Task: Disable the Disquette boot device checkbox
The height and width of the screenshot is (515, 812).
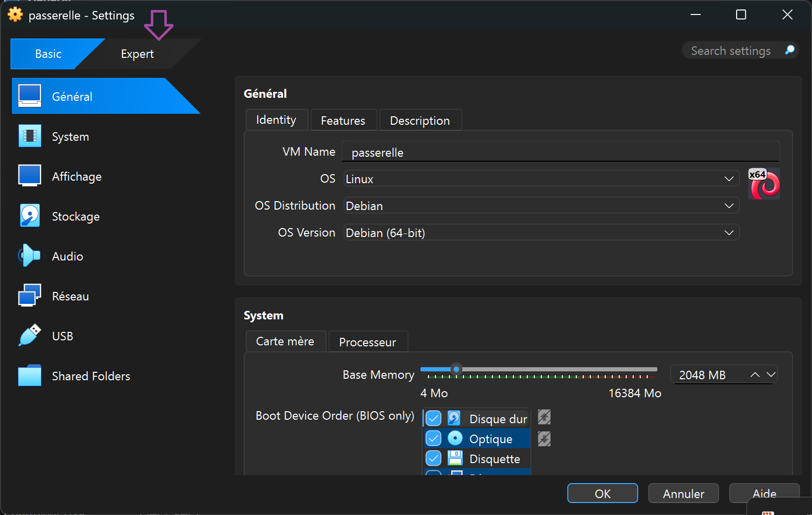Action: [x=433, y=458]
